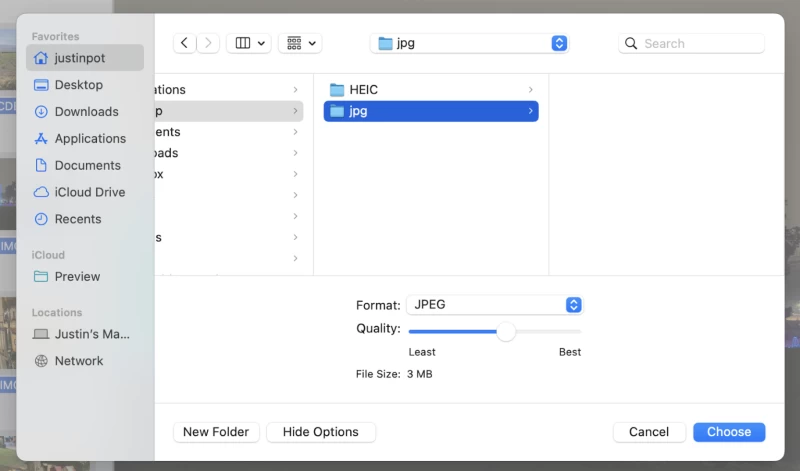Open Preview under iCloud section
The width and height of the screenshot is (800, 471).
[77, 276]
